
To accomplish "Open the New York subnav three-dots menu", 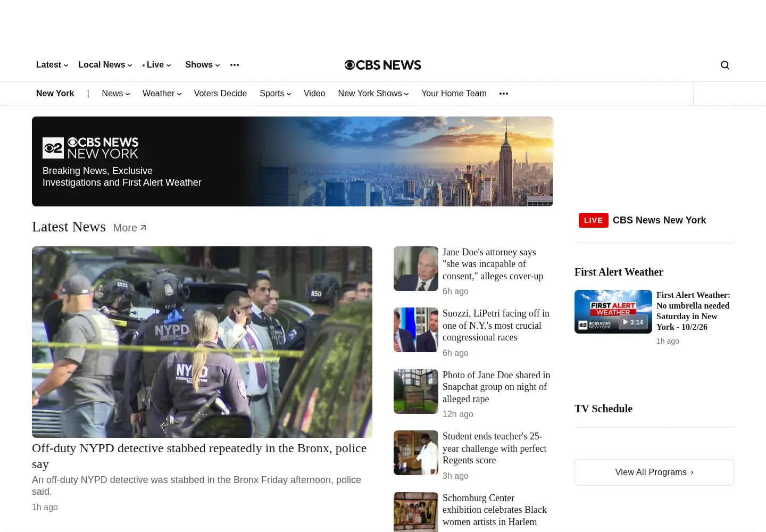I will point(504,94).
